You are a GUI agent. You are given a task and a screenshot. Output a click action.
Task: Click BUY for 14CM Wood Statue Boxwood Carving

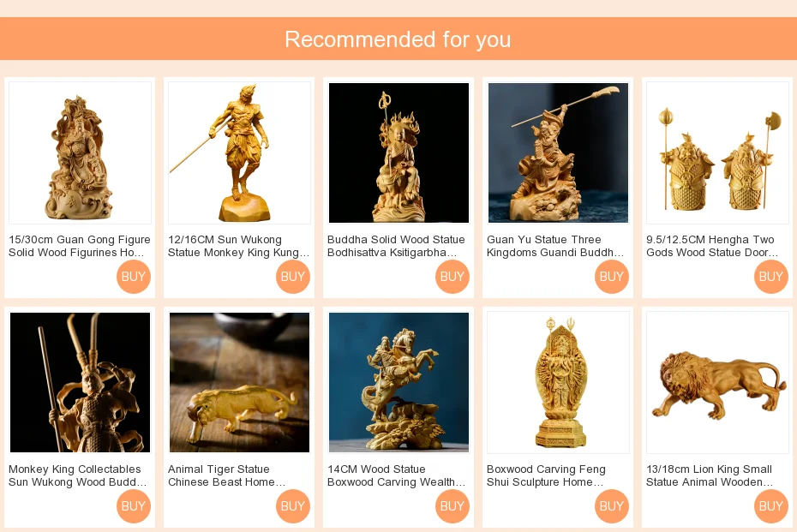(x=452, y=506)
